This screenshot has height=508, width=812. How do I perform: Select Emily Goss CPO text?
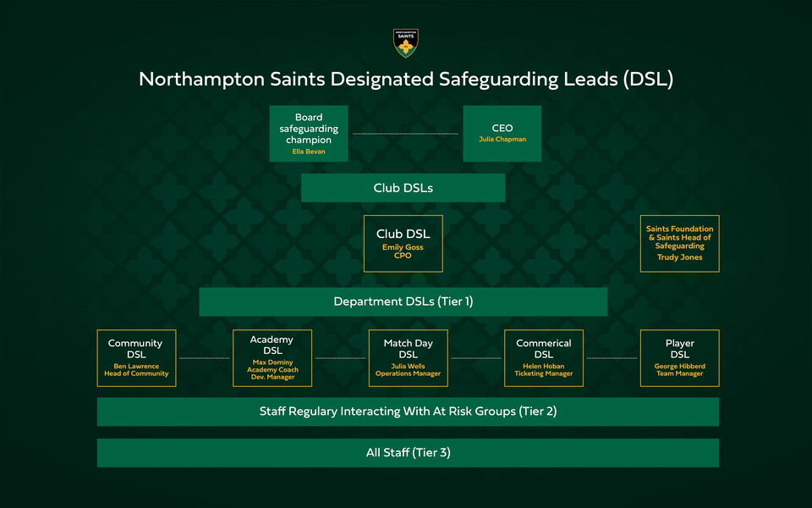tap(403, 251)
